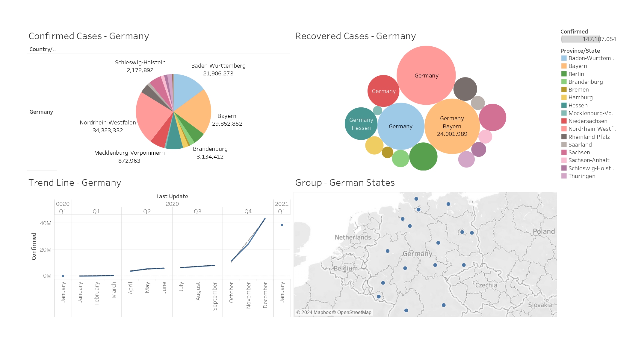Click the Bayern 24,001,989 bubble
This screenshot has height=344, width=644.
[452, 127]
